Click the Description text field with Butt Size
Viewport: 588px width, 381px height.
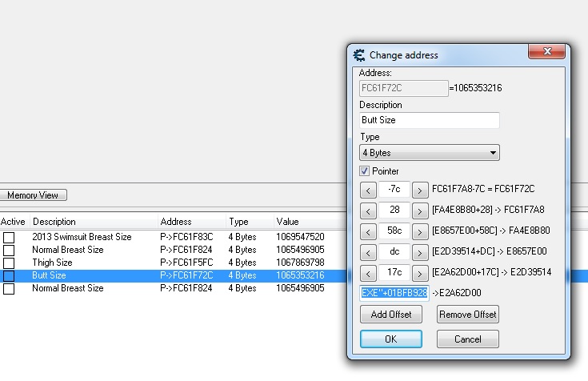[429, 120]
